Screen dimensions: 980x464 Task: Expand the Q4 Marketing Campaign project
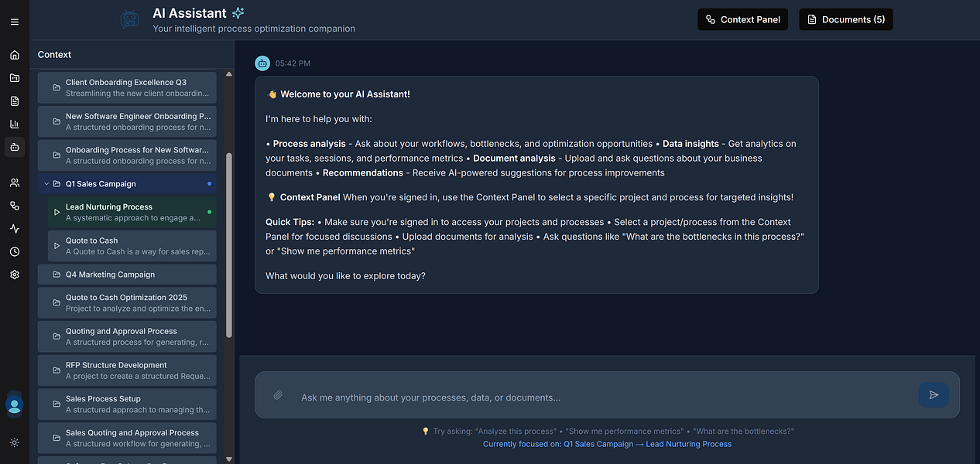tap(110, 275)
